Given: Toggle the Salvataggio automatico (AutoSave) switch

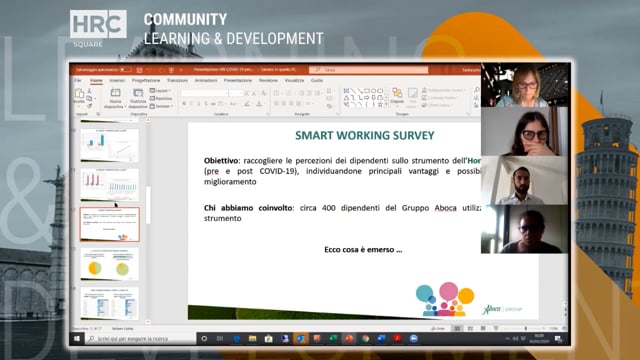Looking at the screenshot, I should (126, 70).
